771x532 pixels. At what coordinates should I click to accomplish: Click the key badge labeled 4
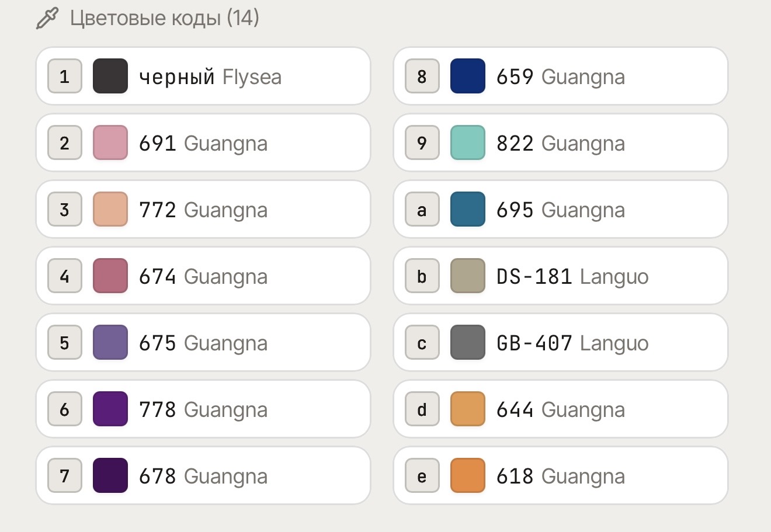click(65, 276)
